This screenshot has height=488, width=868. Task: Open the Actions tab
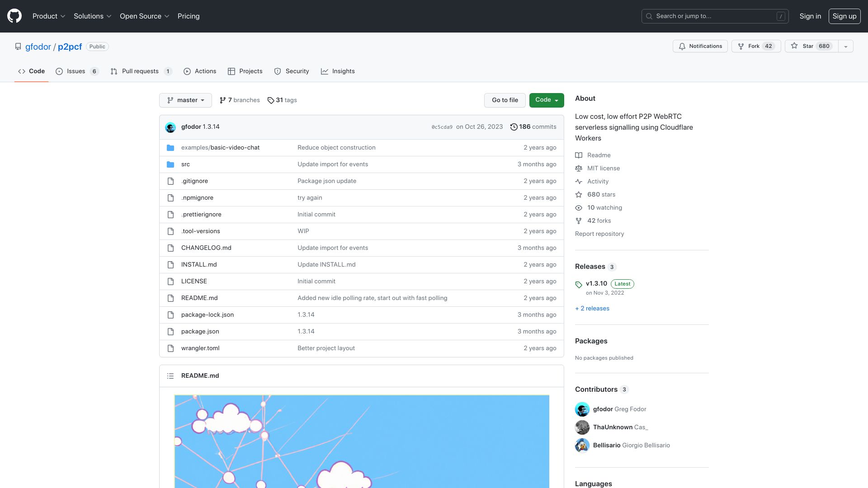click(200, 71)
